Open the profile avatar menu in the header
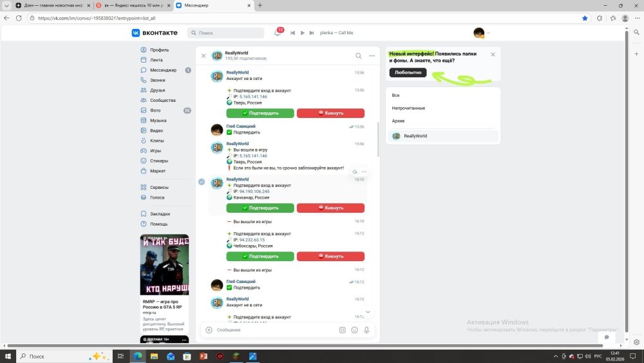This screenshot has height=363, width=644. coord(480,33)
